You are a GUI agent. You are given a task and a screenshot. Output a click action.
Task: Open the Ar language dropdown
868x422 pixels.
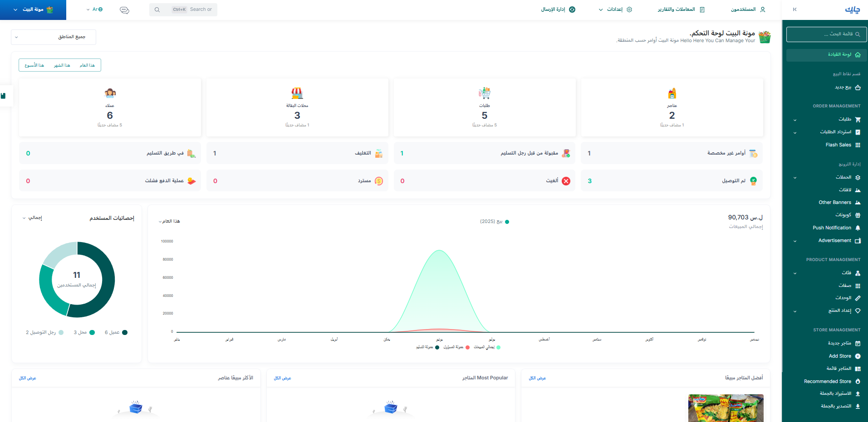[x=94, y=10]
